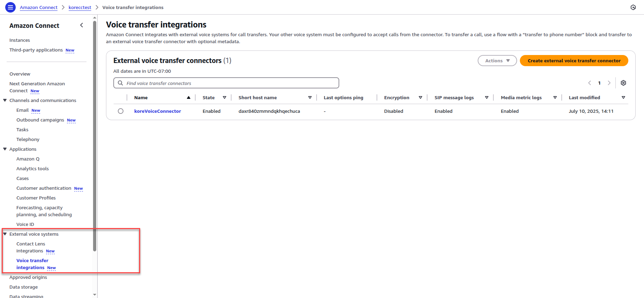This screenshot has width=644, height=298.
Task: Sort connectors by Name column arrow
Action: [x=189, y=97]
